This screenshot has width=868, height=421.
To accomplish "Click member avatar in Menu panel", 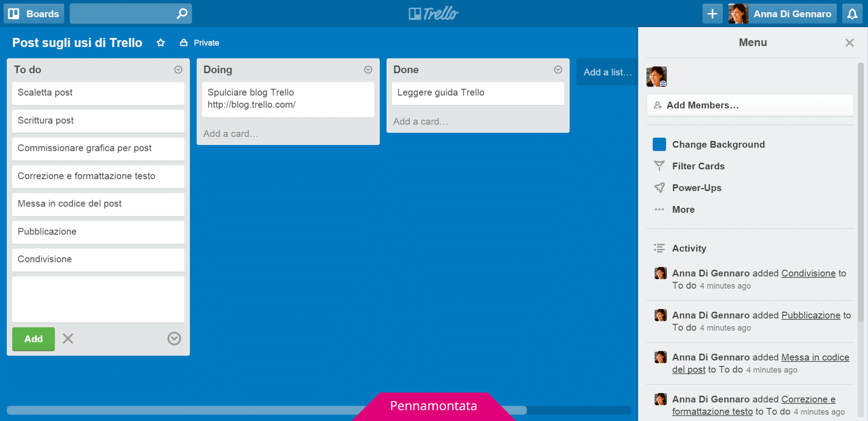I will coord(656,76).
